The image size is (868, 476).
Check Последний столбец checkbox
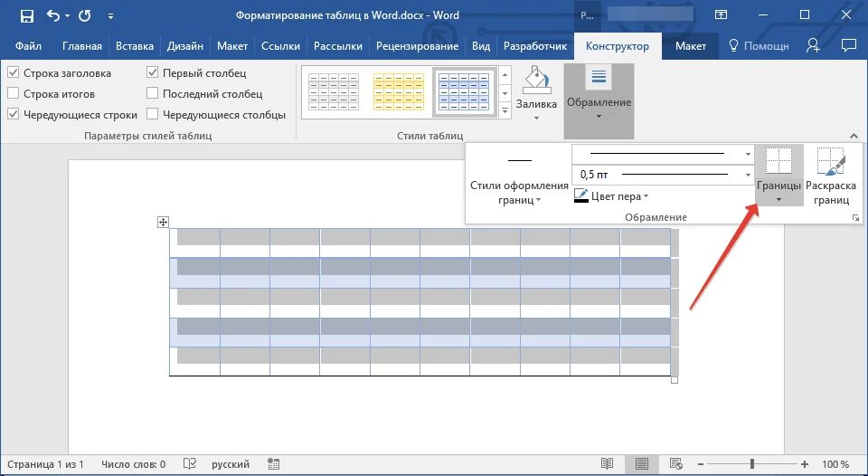152,93
